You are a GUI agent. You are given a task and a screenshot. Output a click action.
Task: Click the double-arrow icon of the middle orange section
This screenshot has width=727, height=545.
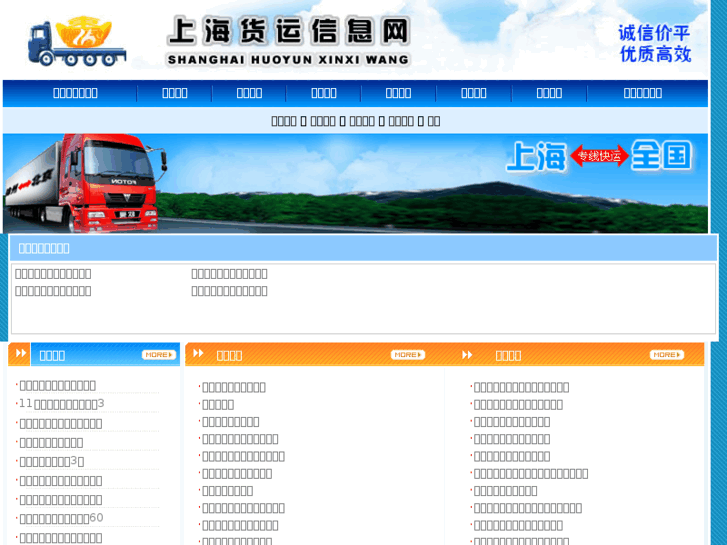point(198,353)
